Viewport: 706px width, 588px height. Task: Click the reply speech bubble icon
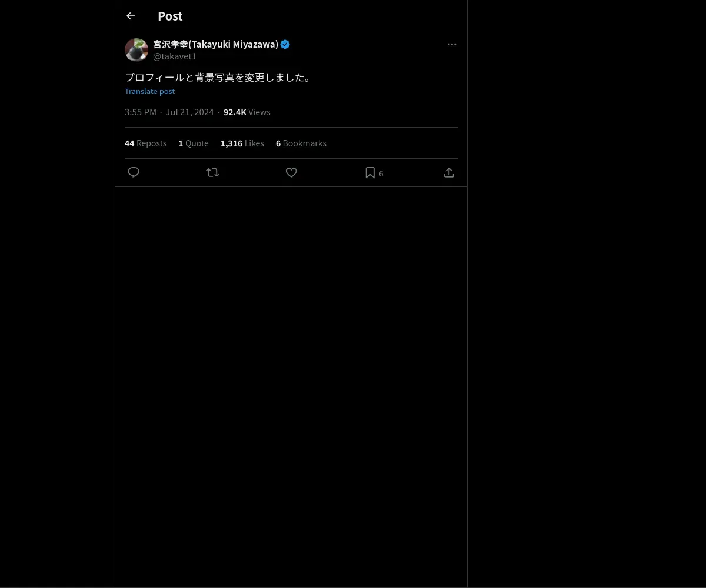134,172
